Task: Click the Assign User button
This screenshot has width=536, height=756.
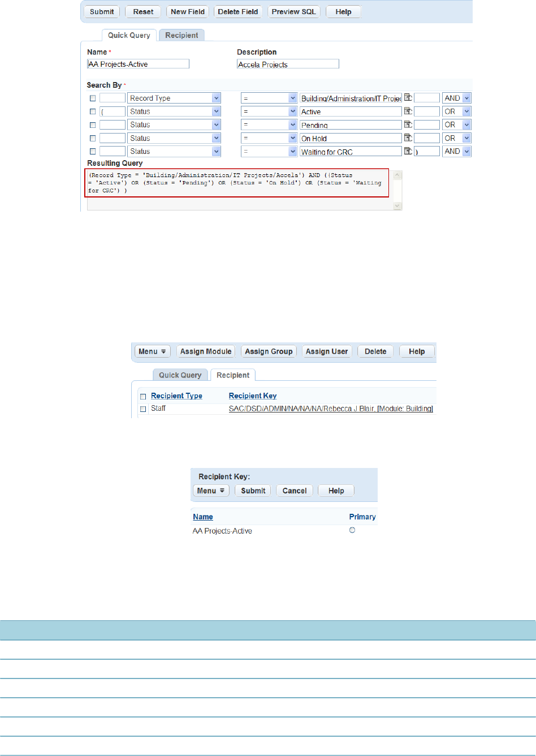Action: click(327, 351)
